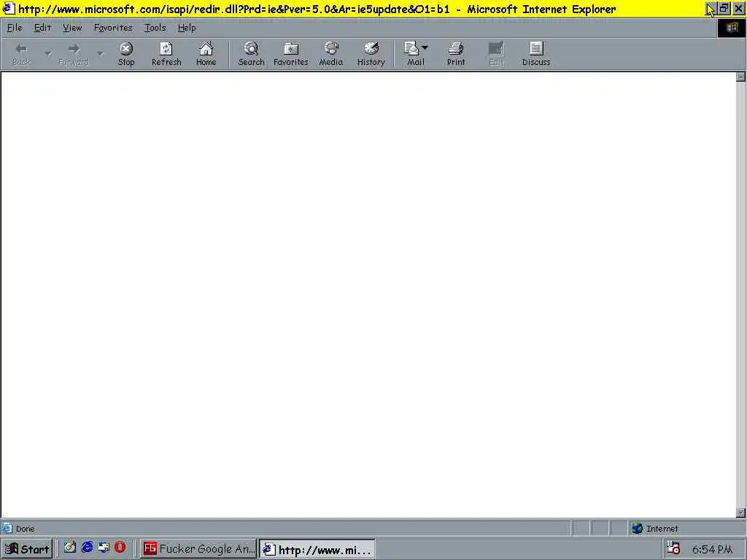This screenshot has height=560, width=747.
Task: Open the View menu
Action: tap(72, 28)
